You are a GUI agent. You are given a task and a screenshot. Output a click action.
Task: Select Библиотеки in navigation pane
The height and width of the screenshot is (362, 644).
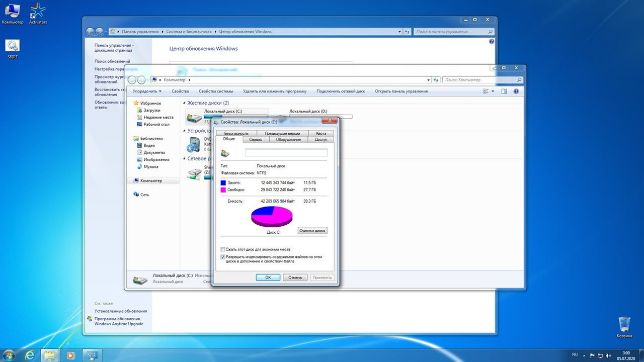coord(148,138)
